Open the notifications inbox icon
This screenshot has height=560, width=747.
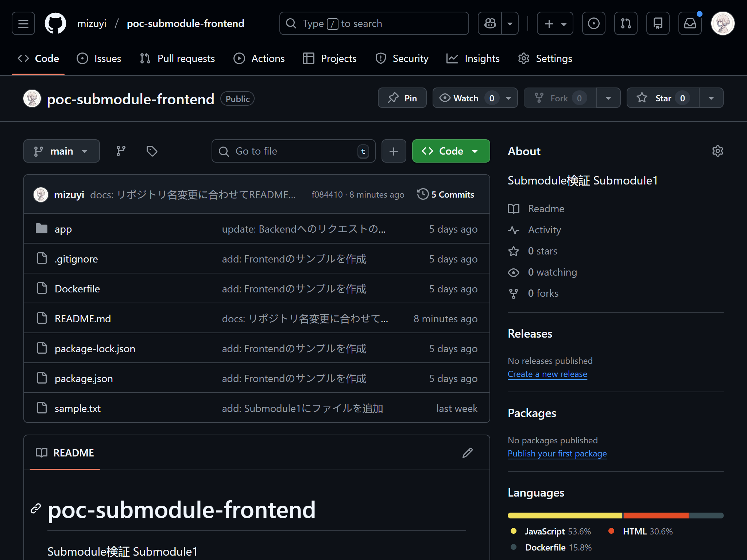point(690,23)
